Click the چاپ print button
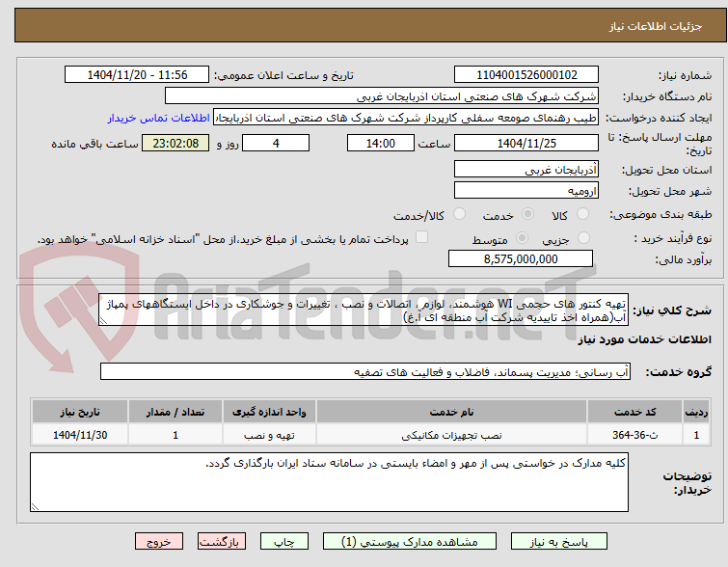 284,542
